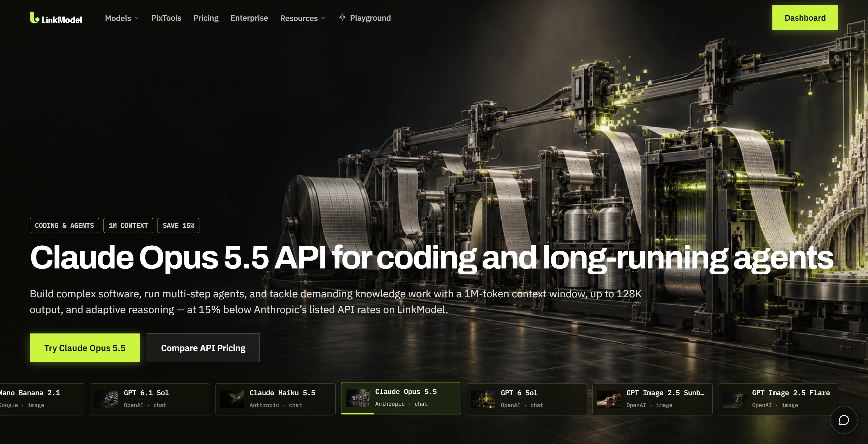Open the Enterprise nav link
868x444 pixels.
249,18
